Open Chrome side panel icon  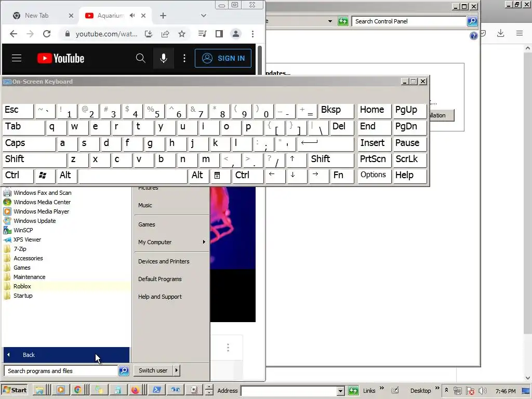coord(219,34)
